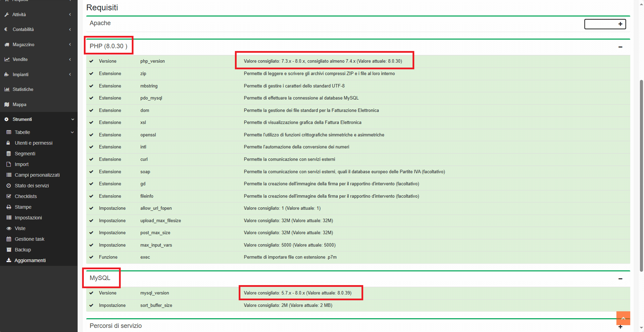Click the PHP (8.0.30) section header
Image resolution: width=644 pixels, height=332 pixels.
[x=108, y=46]
